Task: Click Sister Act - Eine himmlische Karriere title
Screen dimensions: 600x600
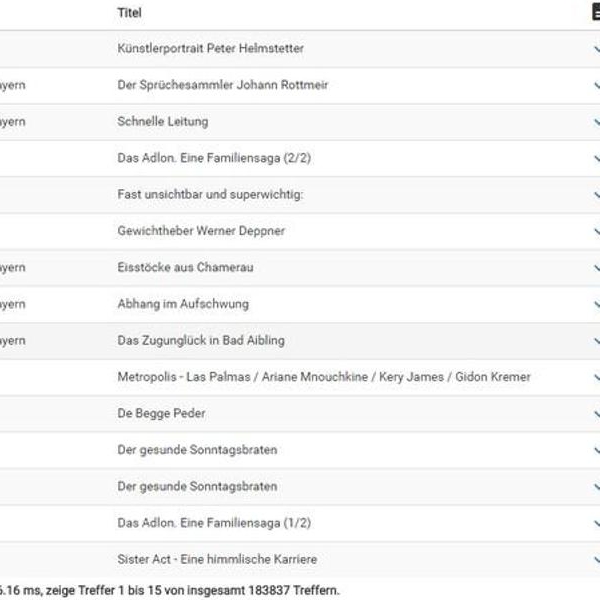Action: (217, 559)
